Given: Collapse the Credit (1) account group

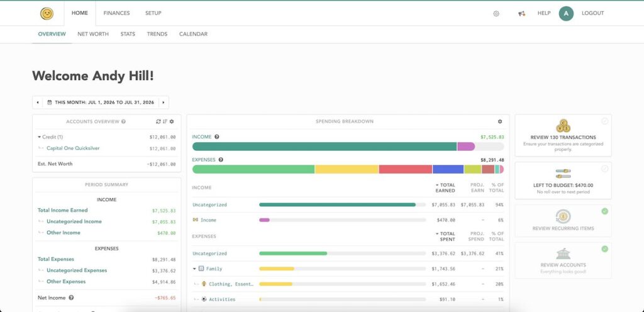Looking at the screenshot, I should [x=40, y=137].
